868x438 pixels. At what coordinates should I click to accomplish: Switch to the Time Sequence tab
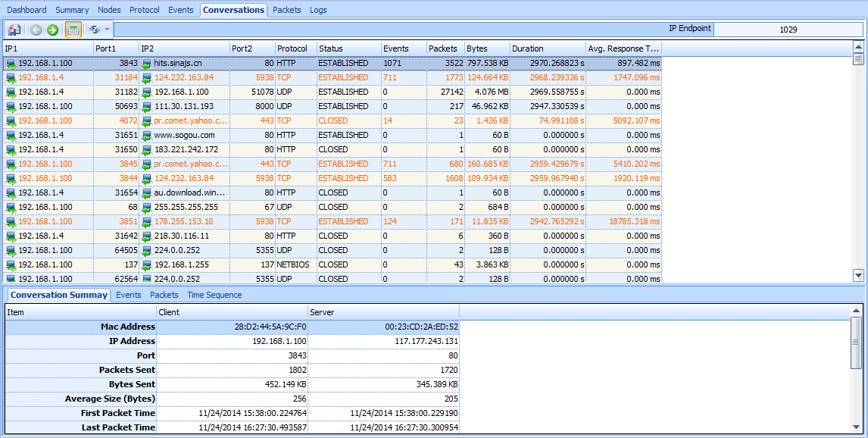coord(214,295)
